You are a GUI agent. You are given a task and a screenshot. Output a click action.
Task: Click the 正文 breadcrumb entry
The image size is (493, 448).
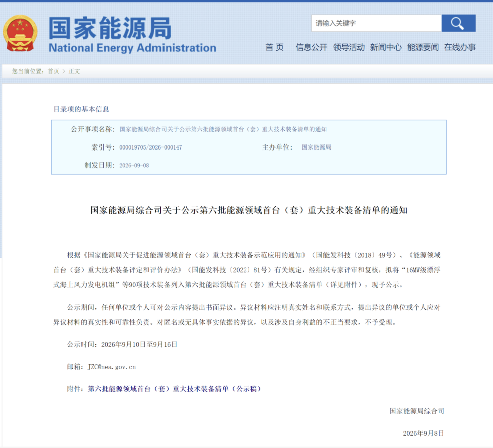pyautogui.click(x=74, y=71)
